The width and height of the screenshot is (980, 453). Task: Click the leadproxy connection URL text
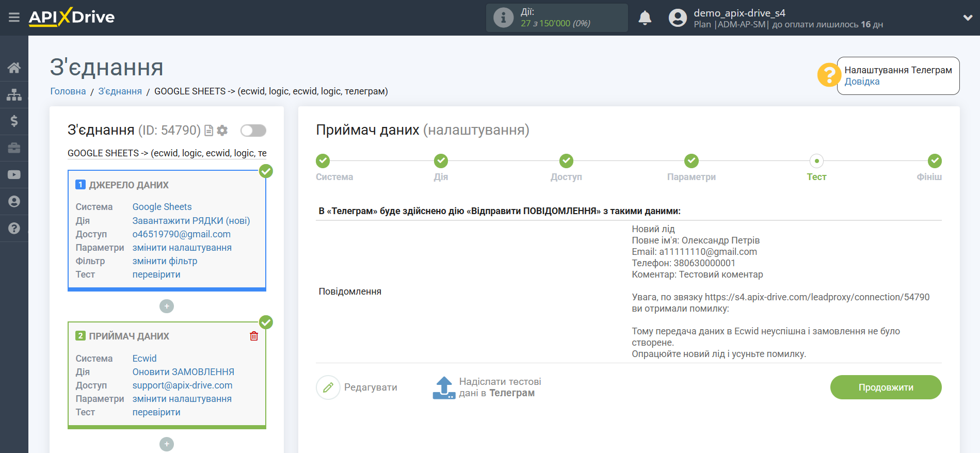[x=817, y=297]
